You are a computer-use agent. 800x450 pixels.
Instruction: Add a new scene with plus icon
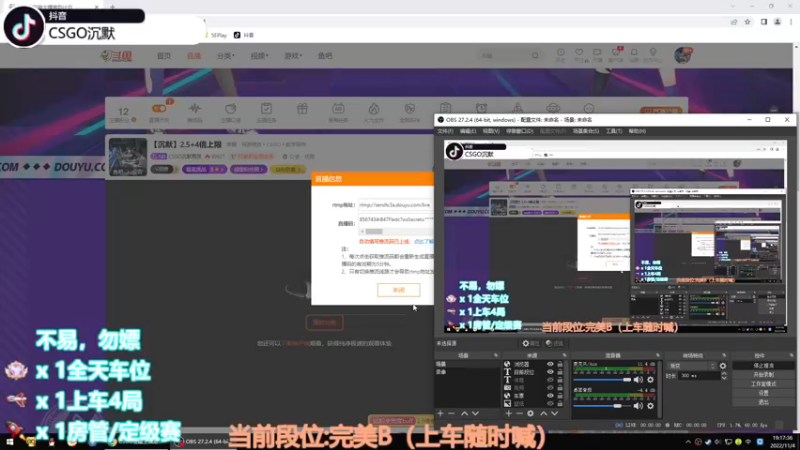[x=440, y=413]
